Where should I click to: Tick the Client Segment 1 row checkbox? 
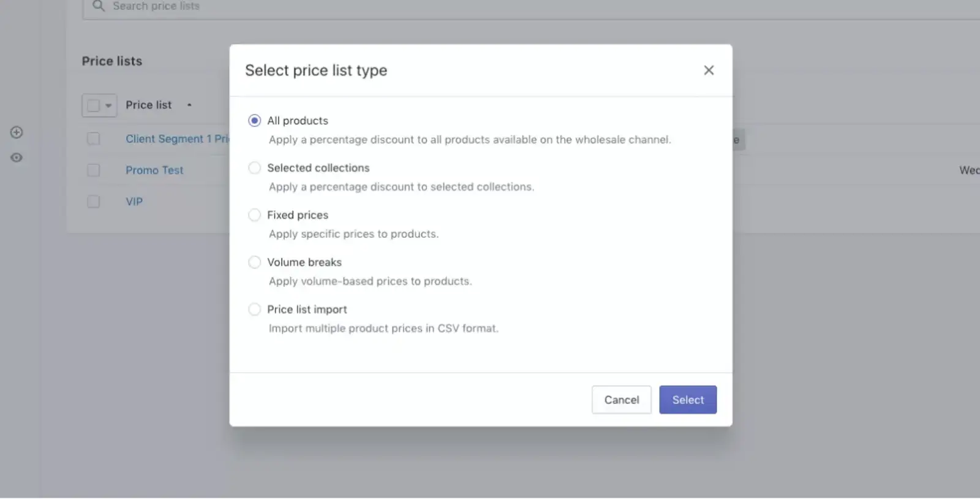[x=93, y=139]
